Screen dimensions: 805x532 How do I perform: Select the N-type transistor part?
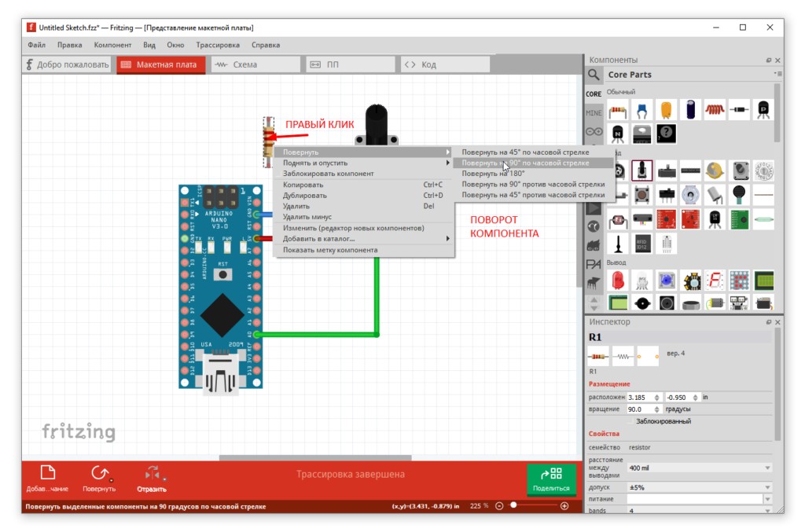pyautogui.click(x=617, y=134)
